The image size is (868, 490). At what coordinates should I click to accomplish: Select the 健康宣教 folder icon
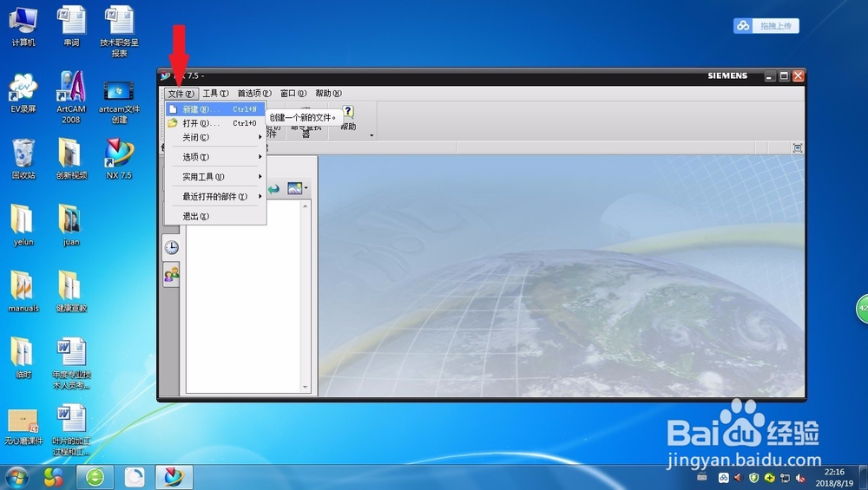coord(71,291)
